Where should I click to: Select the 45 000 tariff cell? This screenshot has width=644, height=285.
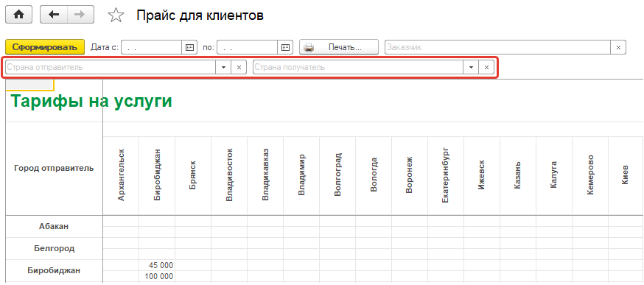157,265
